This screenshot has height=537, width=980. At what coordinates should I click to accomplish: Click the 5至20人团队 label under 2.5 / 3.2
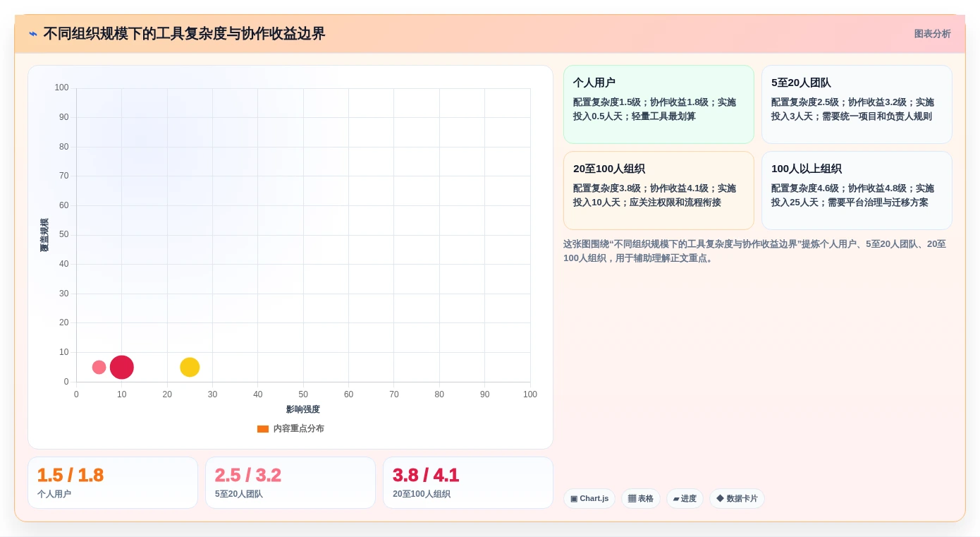pyautogui.click(x=239, y=494)
